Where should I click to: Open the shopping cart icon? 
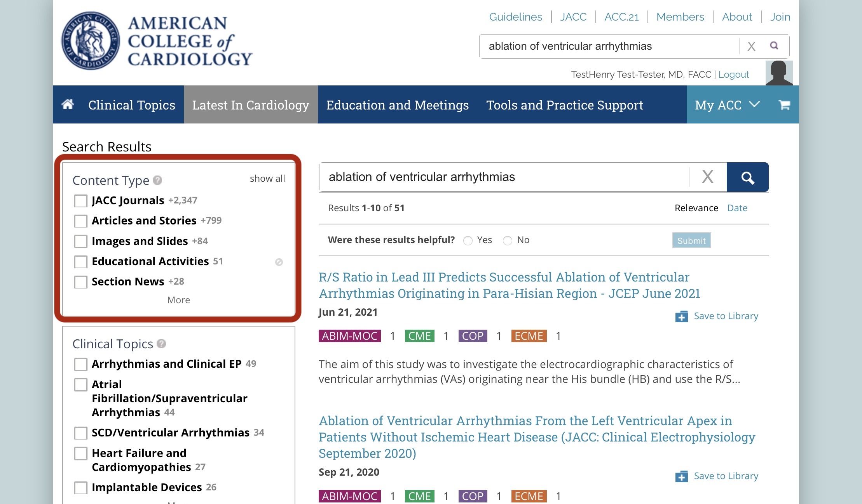pyautogui.click(x=784, y=105)
